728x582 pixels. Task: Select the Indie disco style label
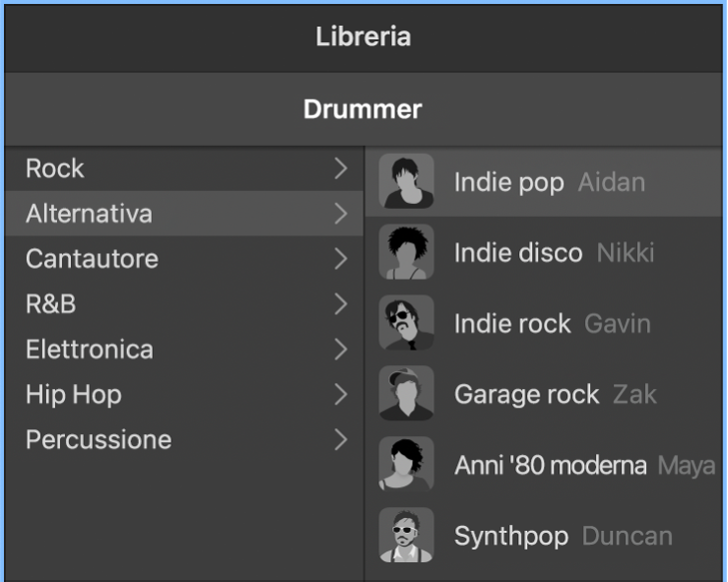pyautogui.click(x=518, y=253)
